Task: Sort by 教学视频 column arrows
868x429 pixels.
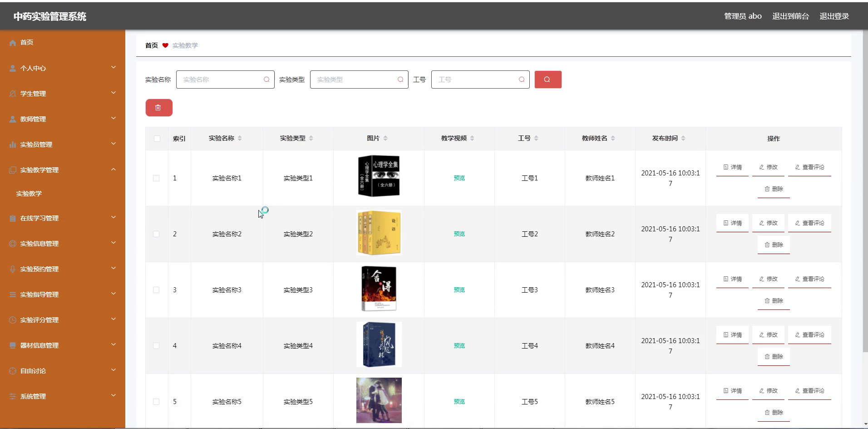Action: click(x=472, y=138)
